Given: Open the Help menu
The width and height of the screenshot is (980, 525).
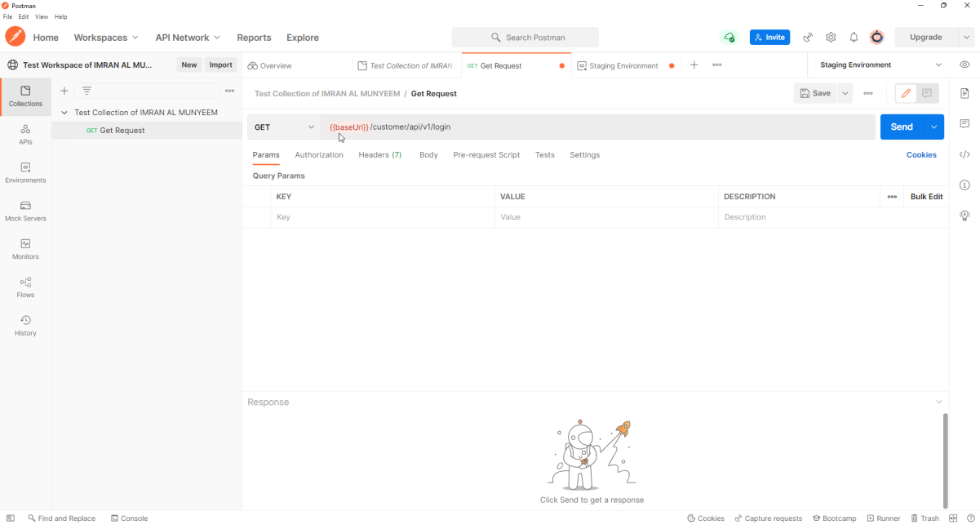Looking at the screenshot, I should pos(61,16).
